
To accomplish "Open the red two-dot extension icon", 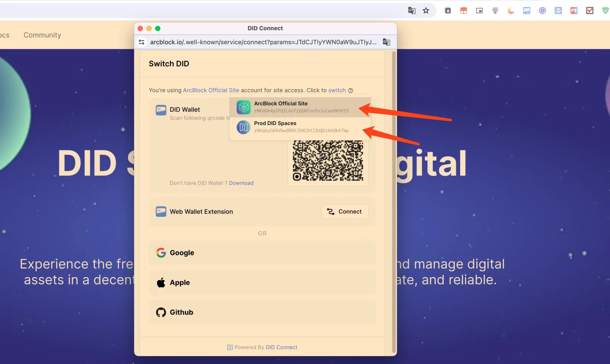I will pos(464,11).
